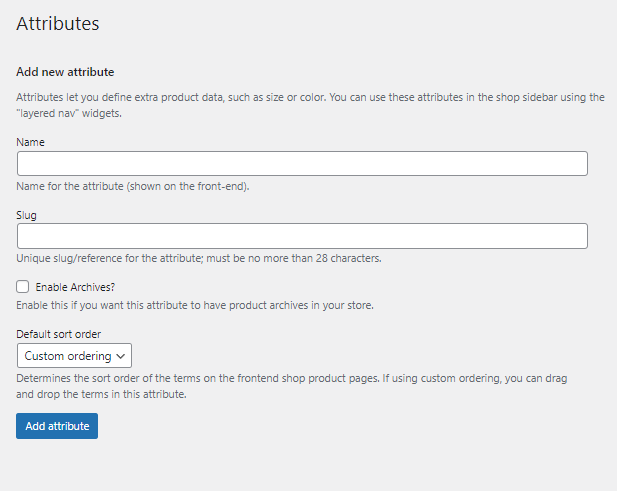This screenshot has height=491, width=617.
Task: Click the "Enable Archives?" checkbox label
Action: click(x=75, y=287)
